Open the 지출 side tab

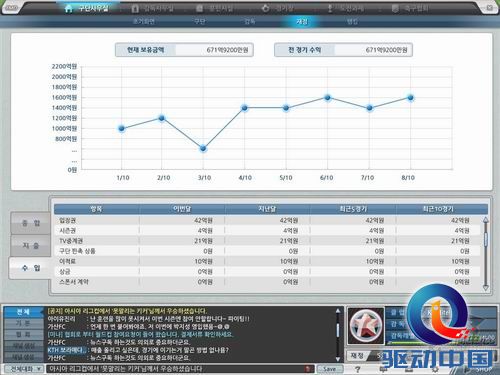point(30,246)
